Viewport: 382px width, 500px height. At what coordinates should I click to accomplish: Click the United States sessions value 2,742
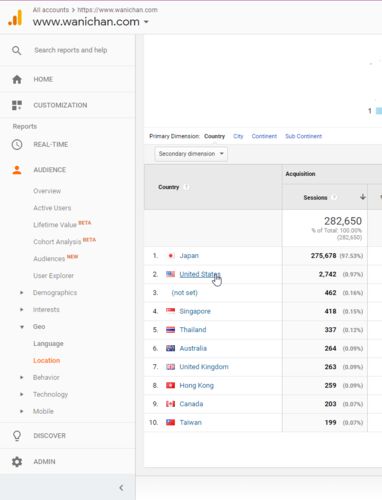(327, 274)
